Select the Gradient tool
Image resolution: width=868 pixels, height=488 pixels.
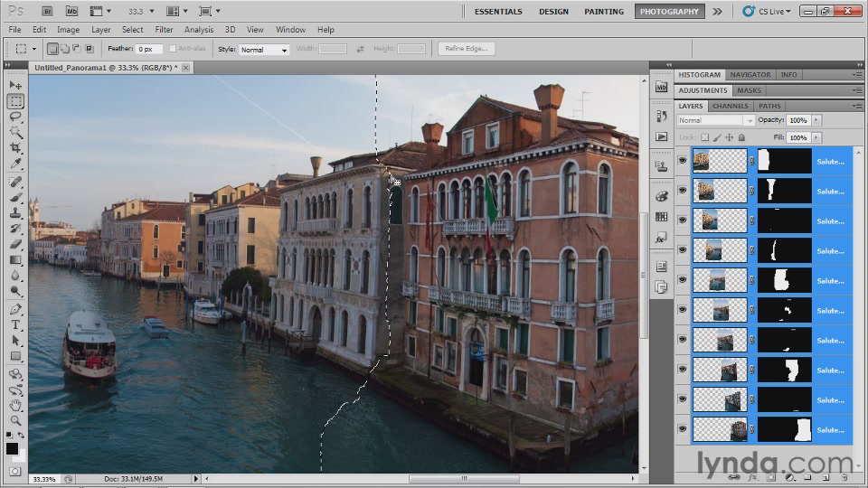pyautogui.click(x=15, y=259)
